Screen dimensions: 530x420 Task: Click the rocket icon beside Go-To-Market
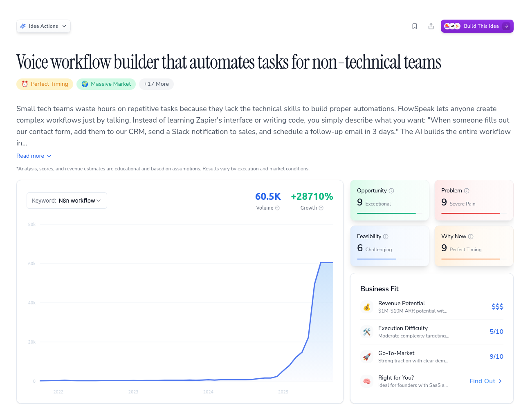pos(367,357)
